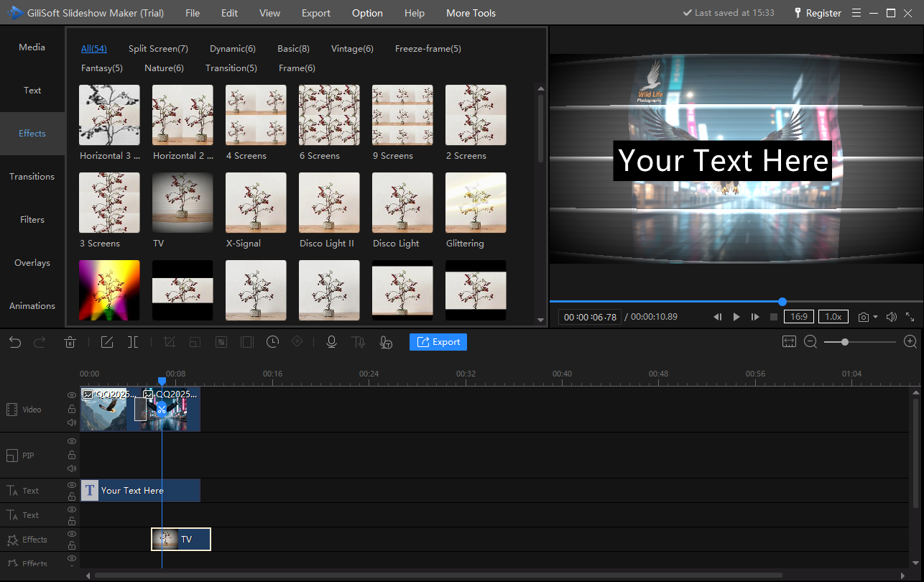The width and height of the screenshot is (924, 582).
Task: Zoom in the timeline with plus magnifier
Action: point(910,342)
